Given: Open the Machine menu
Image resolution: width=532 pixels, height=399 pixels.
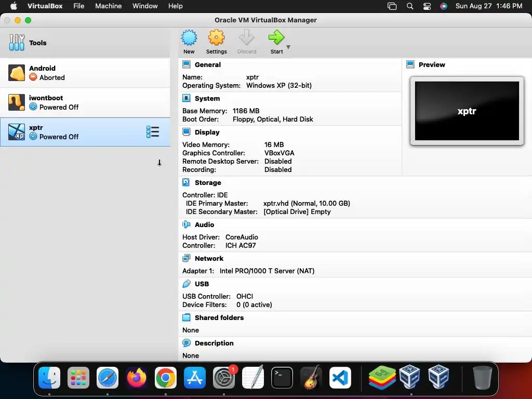Looking at the screenshot, I should point(108,6).
